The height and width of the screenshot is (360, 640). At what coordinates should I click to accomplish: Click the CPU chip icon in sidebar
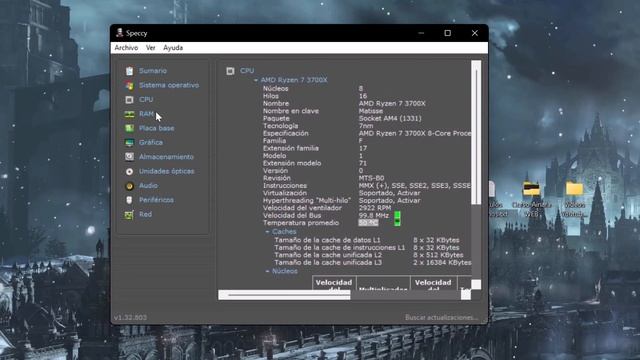[129, 100]
